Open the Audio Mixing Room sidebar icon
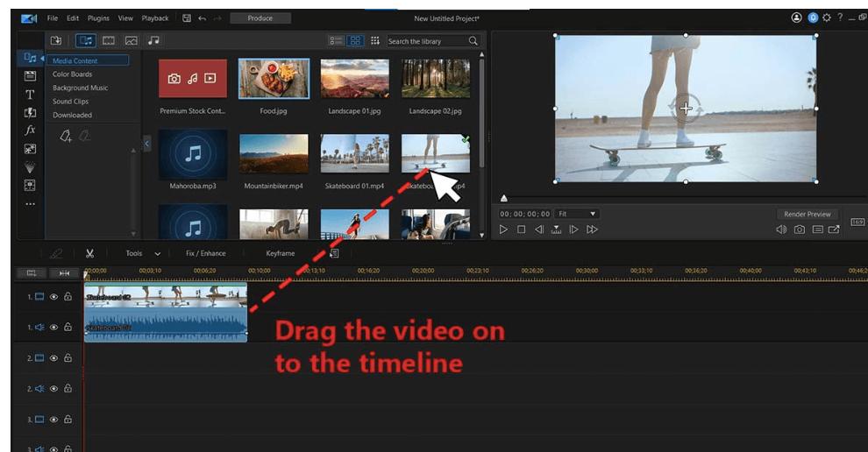Viewport: 868px width, 452px height. click(30, 186)
